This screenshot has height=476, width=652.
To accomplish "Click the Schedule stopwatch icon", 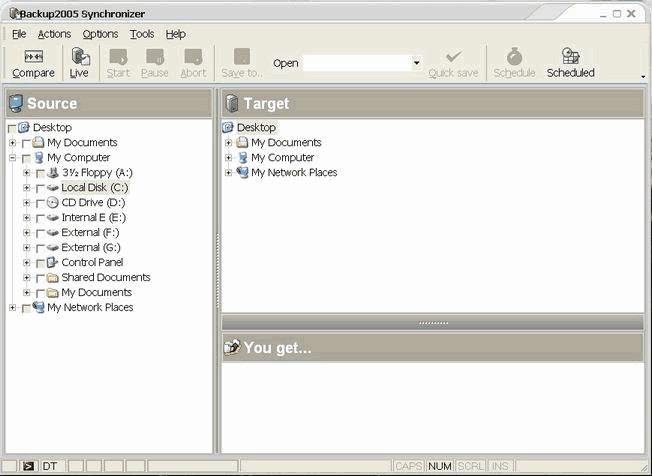I will (x=514, y=56).
